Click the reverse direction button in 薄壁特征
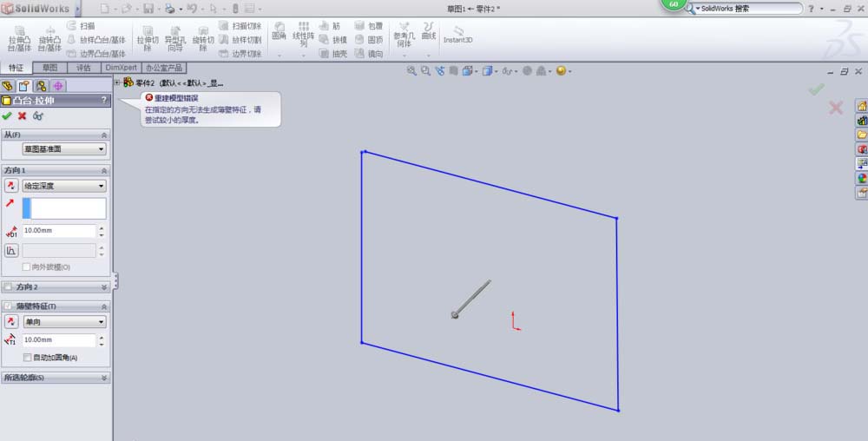 (11, 321)
